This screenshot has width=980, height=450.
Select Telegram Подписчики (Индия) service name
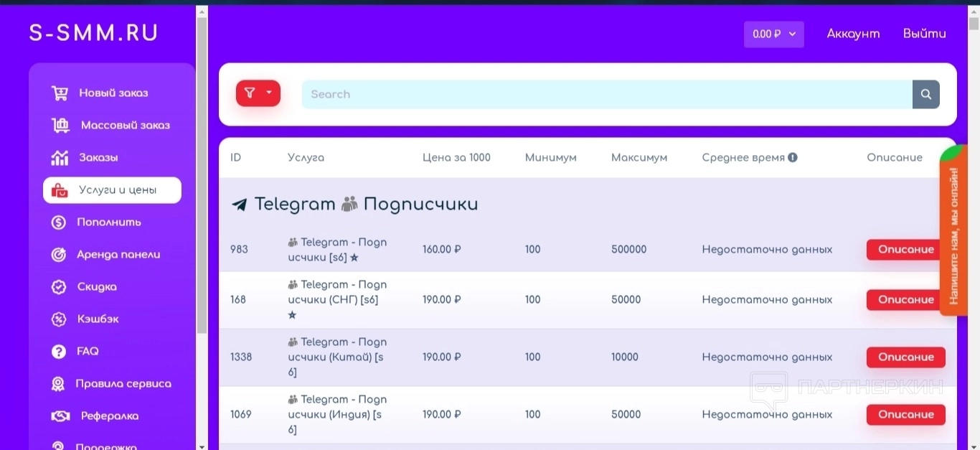337,415
